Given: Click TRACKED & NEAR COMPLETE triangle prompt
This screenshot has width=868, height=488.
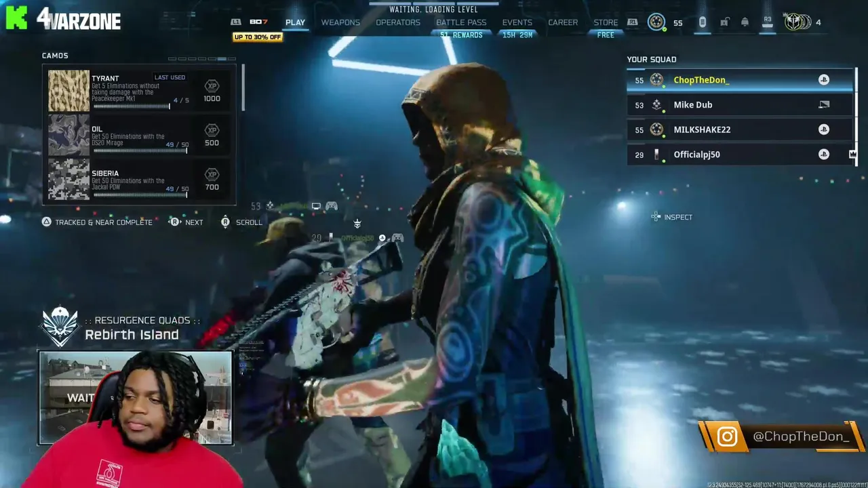Looking at the screenshot, I should tap(98, 222).
